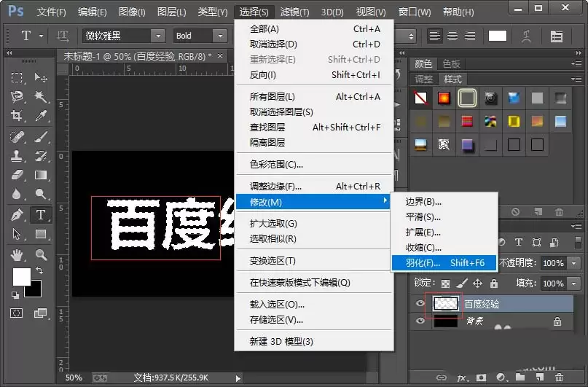Open the fill 100% dropdown arrow
The width and height of the screenshot is (588, 387).
tap(573, 284)
